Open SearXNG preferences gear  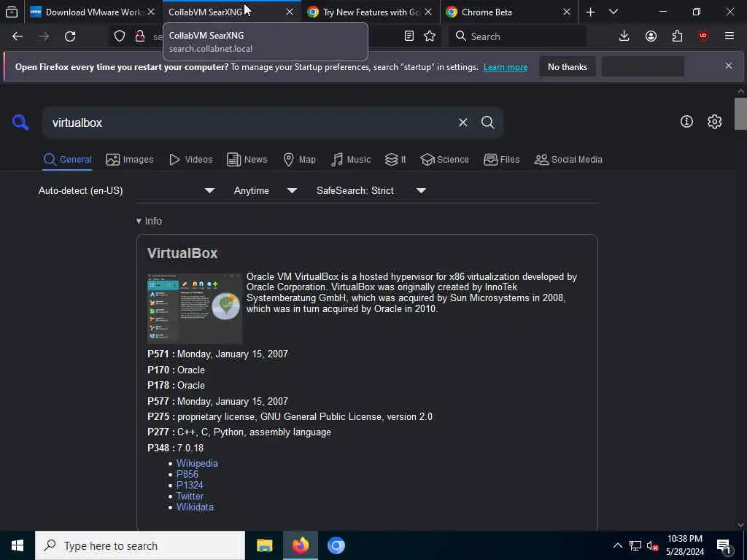coord(714,122)
